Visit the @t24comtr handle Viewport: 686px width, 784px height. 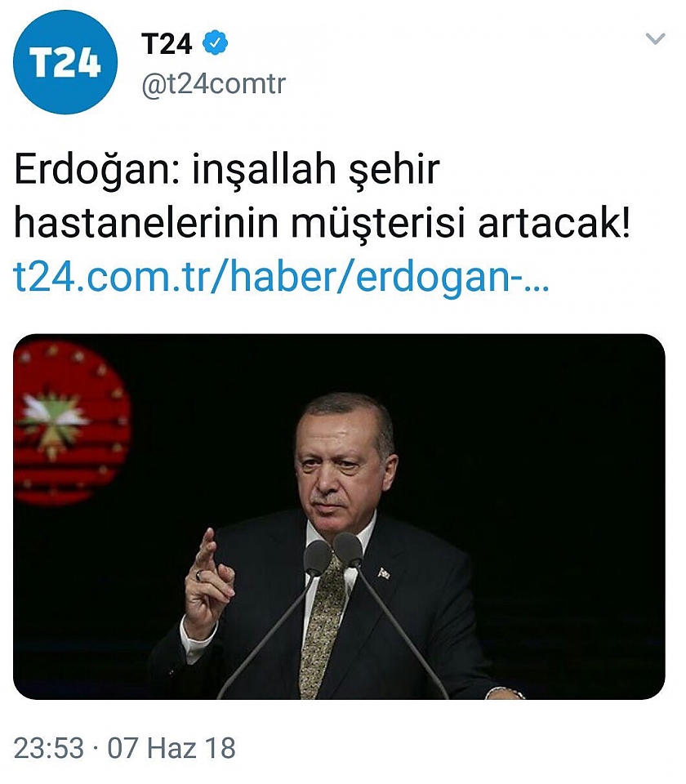213,83
